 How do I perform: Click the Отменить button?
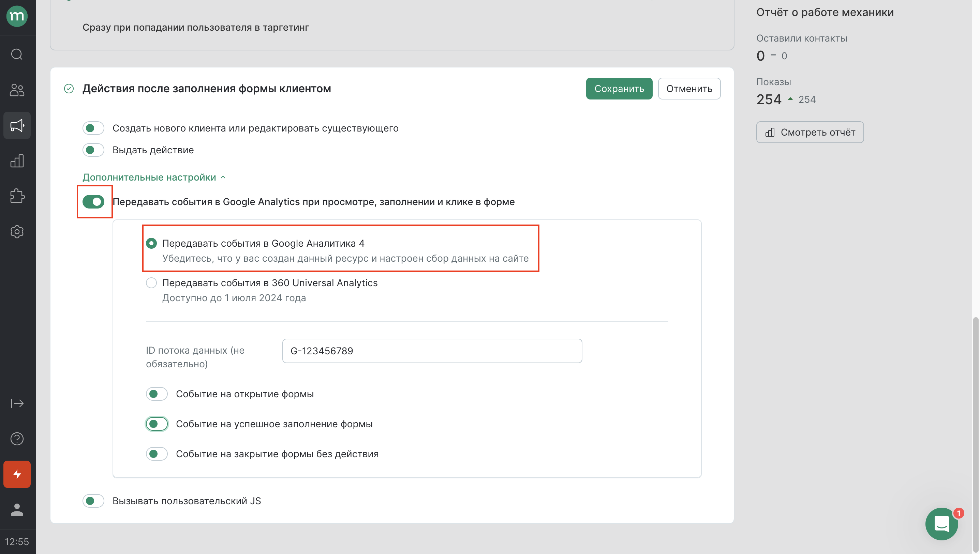pyautogui.click(x=689, y=89)
